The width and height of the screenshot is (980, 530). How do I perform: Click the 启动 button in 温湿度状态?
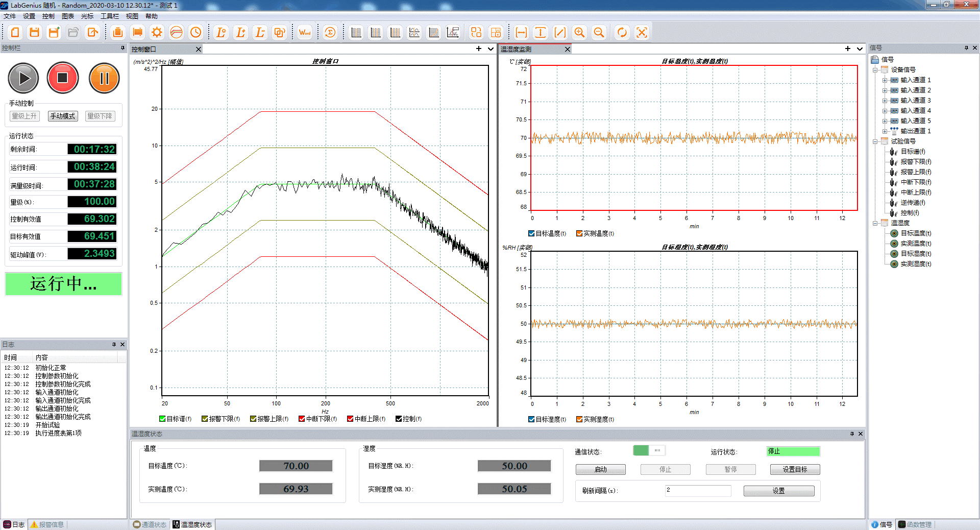601,469
